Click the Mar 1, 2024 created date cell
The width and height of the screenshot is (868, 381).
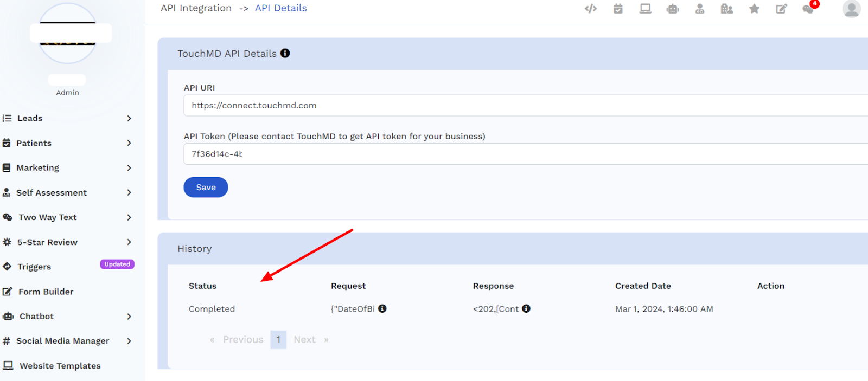(664, 309)
